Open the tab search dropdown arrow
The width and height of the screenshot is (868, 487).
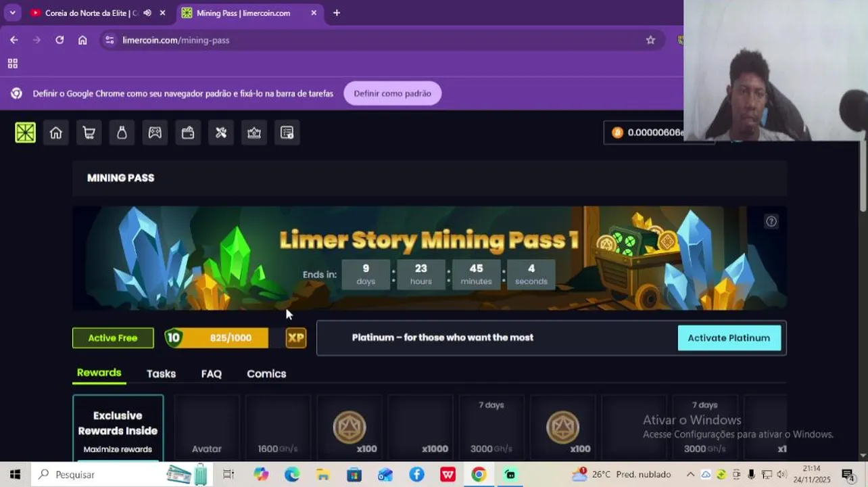click(12, 13)
